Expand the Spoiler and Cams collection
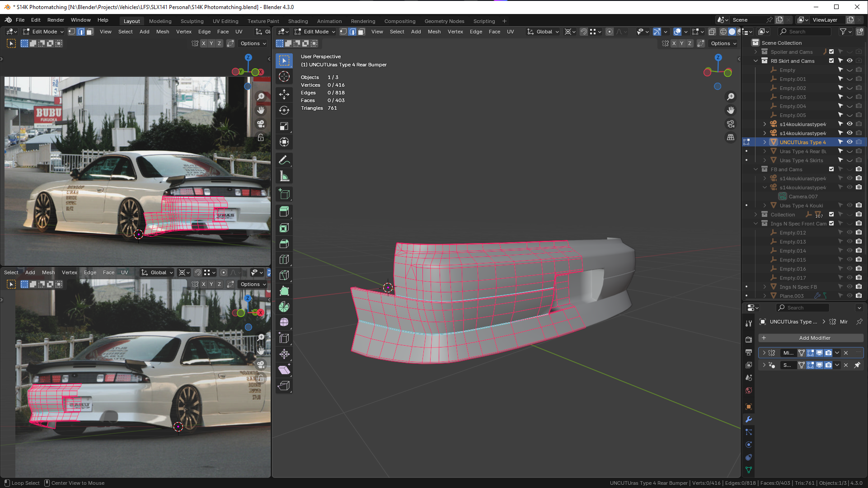This screenshot has height=488, width=868. (755, 52)
